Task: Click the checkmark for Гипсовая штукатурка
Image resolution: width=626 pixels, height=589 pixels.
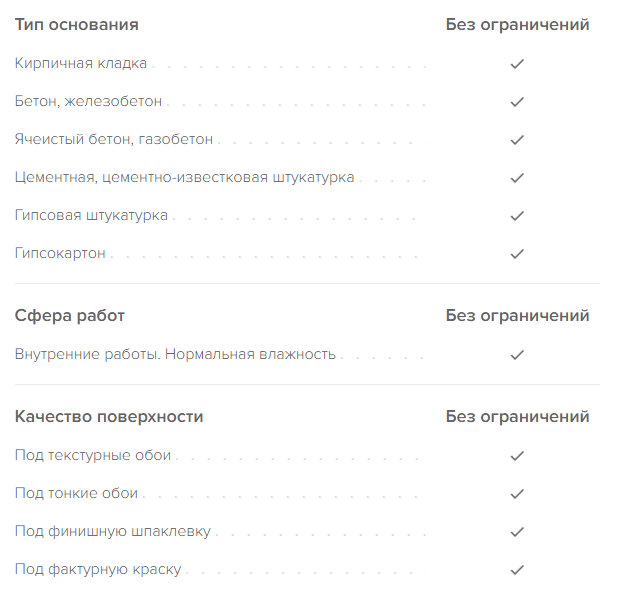Action: click(517, 216)
